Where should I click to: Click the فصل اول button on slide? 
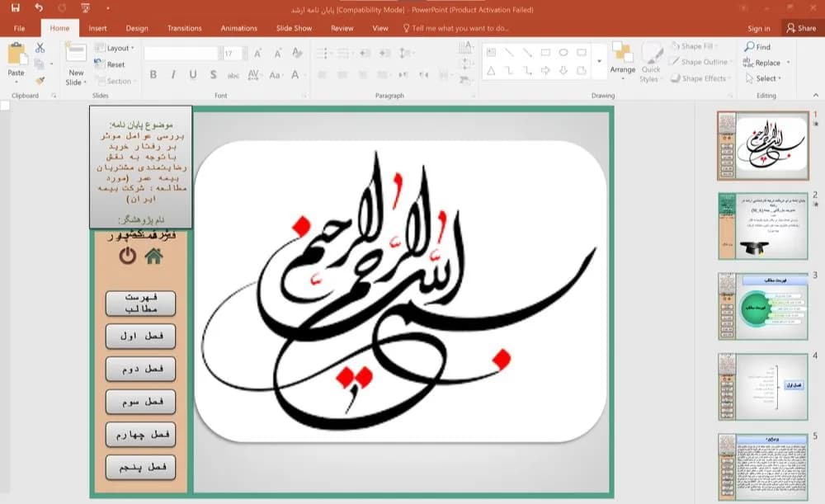point(140,337)
